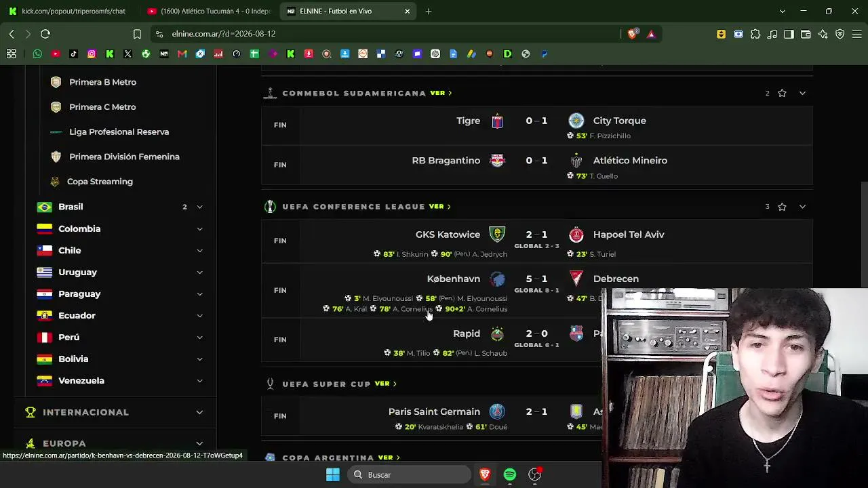Open Liga Profesional Reserva league
Viewport: 868px width, 488px height.
(x=119, y=132)
